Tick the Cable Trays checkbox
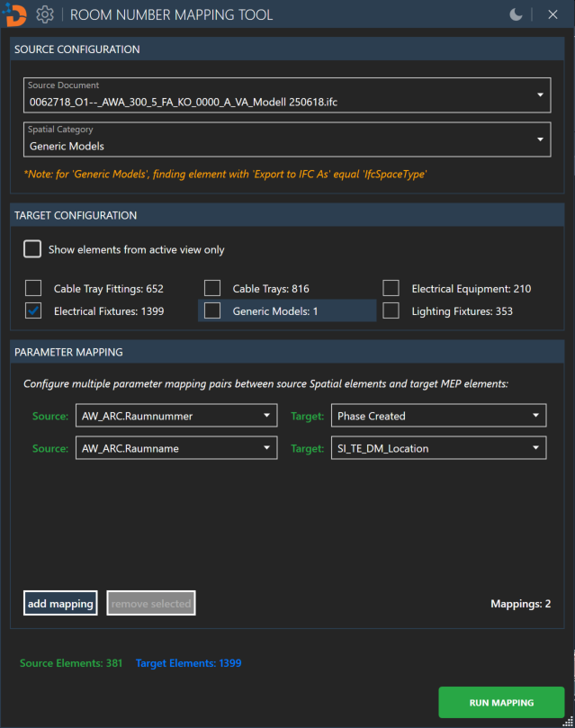This screenshot has height=728, width=575. pyautogui.click(x=212, y=289)
